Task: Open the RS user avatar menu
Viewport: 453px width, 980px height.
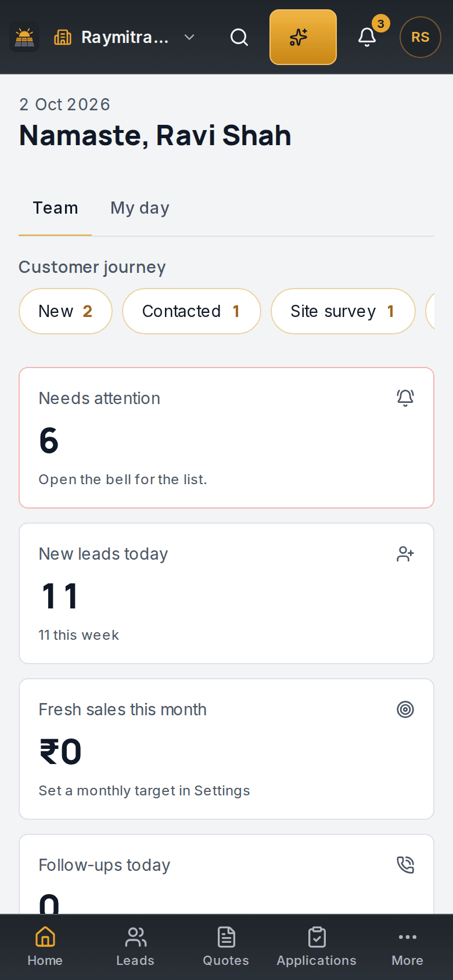Action: coord(420,37)
